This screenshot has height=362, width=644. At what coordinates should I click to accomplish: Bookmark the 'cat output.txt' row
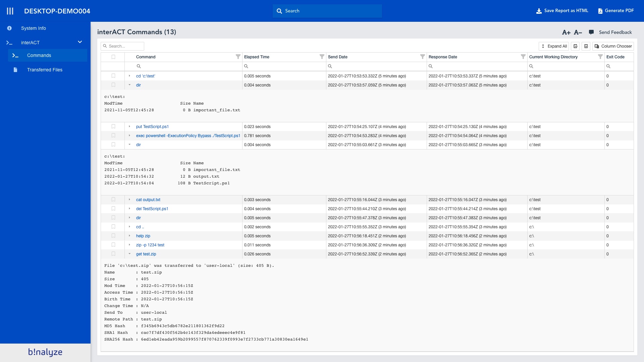click(113, 200)
